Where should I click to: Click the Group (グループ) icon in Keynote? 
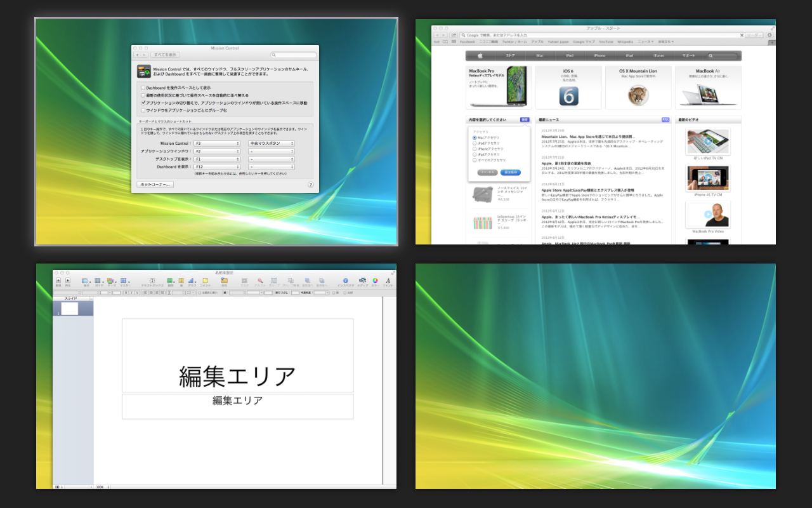pos(274,280)
